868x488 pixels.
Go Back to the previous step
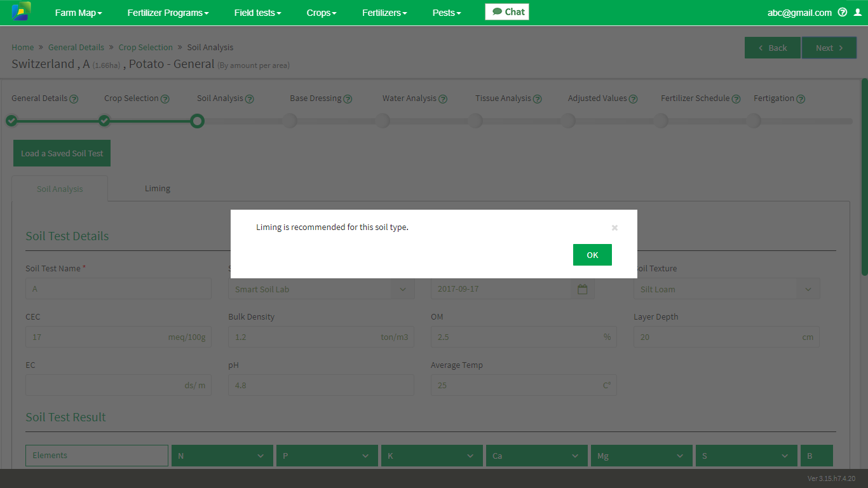[x=773, y=48]
